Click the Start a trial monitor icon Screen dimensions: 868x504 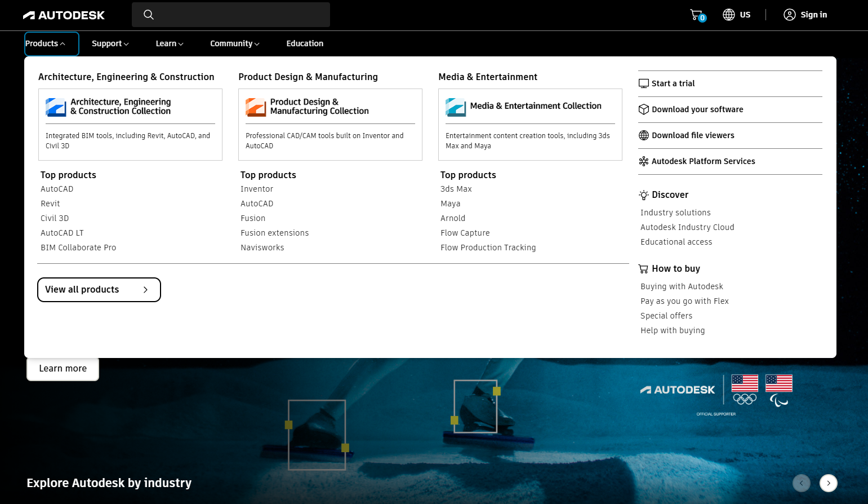pos(644,83)
